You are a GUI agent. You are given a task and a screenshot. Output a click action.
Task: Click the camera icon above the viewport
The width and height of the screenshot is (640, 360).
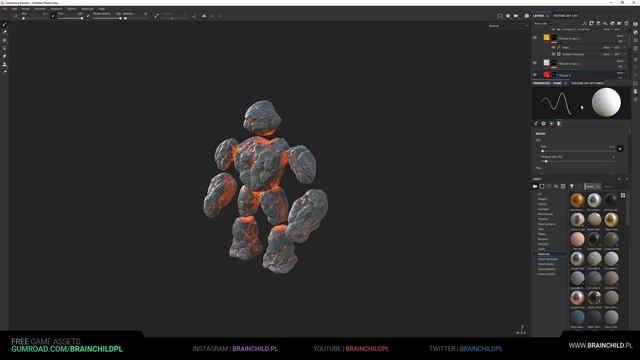tap(516, 16)
